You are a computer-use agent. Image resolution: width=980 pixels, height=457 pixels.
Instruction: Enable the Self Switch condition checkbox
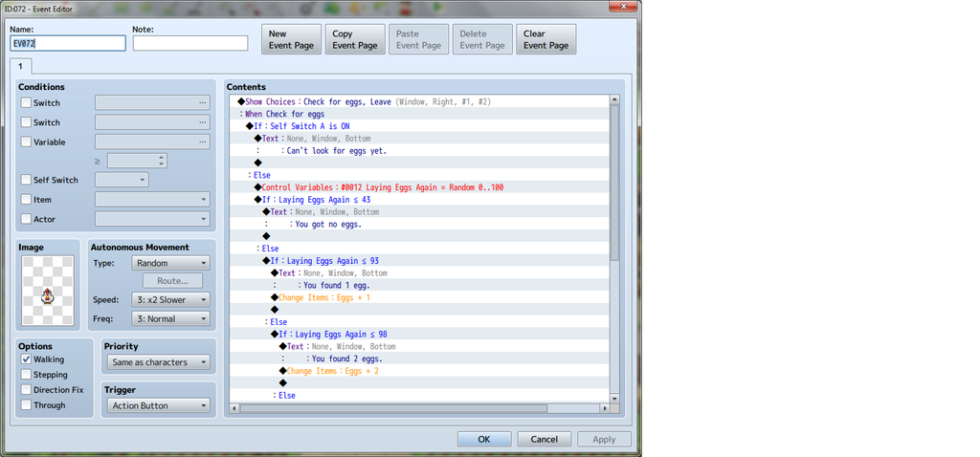click(x=26, y=180)
